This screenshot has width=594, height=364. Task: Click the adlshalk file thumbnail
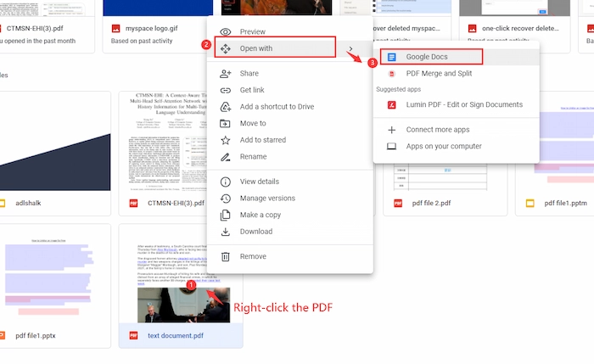[55, 141]
